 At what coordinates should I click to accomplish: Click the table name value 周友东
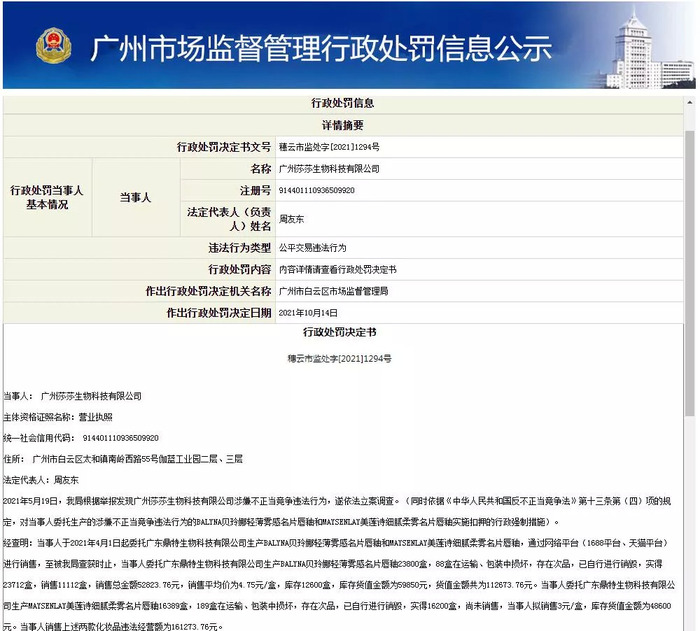coord(291,219)
